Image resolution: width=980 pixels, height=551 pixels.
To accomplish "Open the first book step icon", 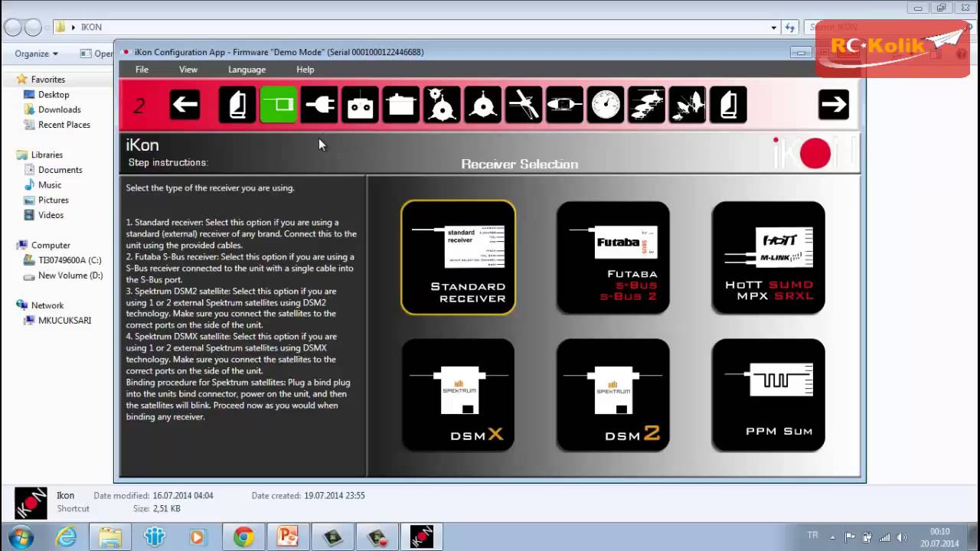I will click(x=237, y=105).
